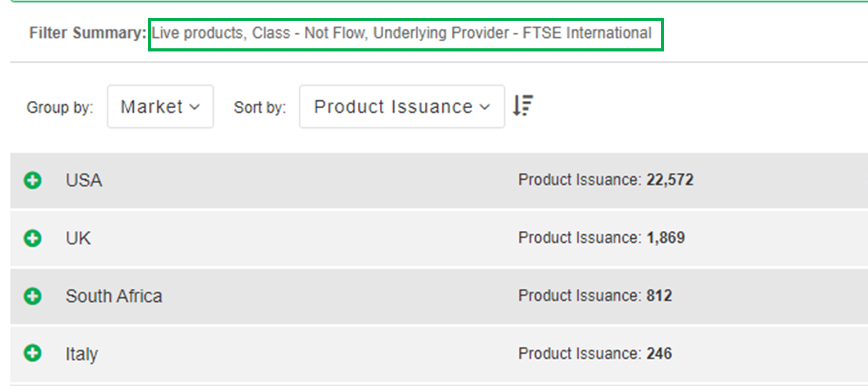Viewport: 868px width, 386px height.
Task: Expand the UK market row plus icon
Action: 32,238
